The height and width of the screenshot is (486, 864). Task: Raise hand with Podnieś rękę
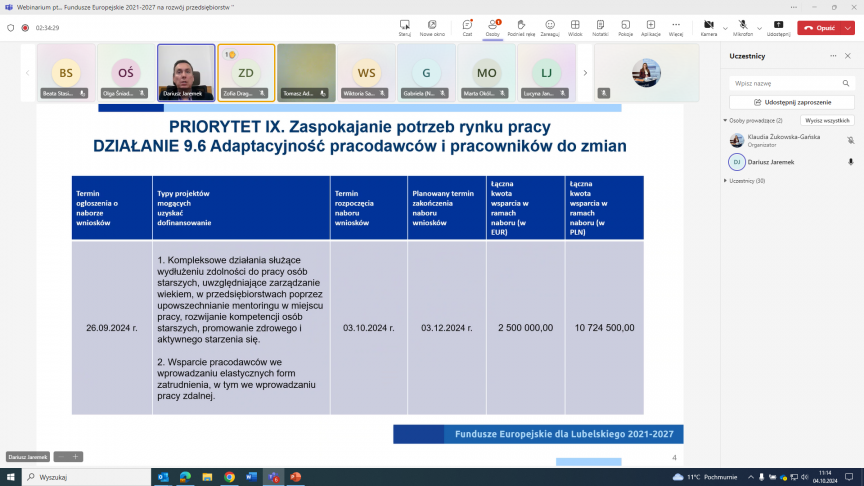pyautogui.click(x=521, y=28)
